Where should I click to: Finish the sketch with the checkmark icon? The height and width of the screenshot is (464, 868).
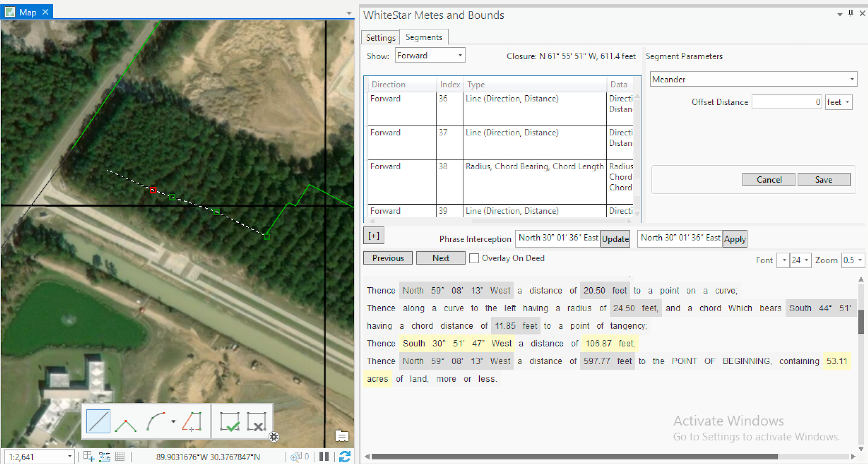pos(230,421)
